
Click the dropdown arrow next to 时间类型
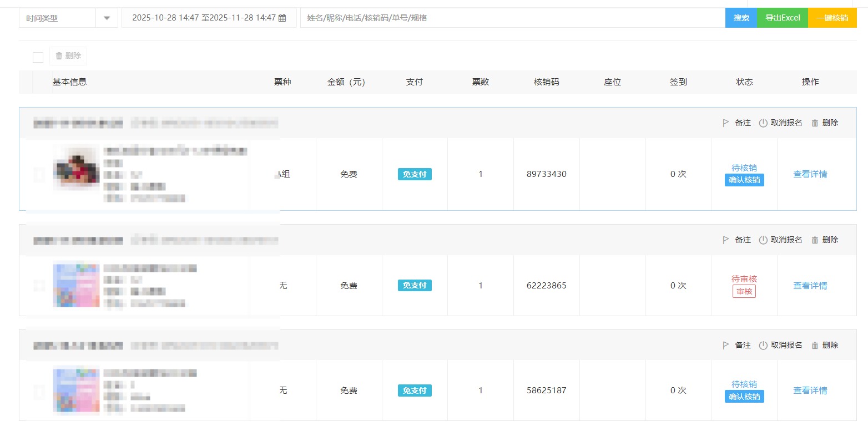pos(107,18)
